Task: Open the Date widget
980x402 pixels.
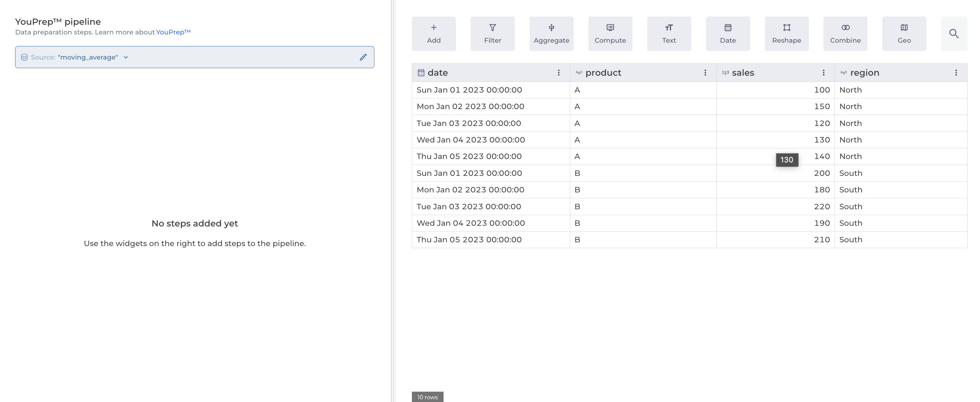Action: 727,33
